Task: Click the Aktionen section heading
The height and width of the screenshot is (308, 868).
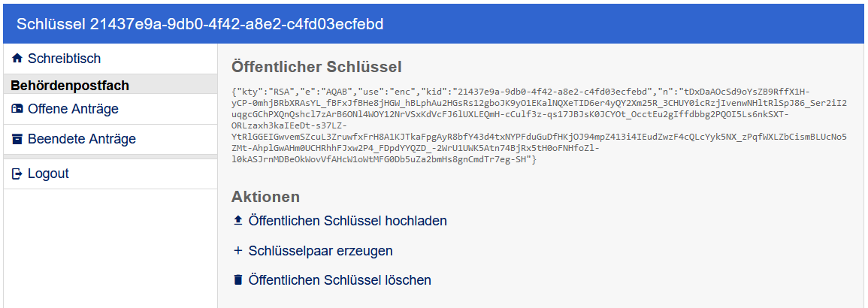Action: click(265, 197)
